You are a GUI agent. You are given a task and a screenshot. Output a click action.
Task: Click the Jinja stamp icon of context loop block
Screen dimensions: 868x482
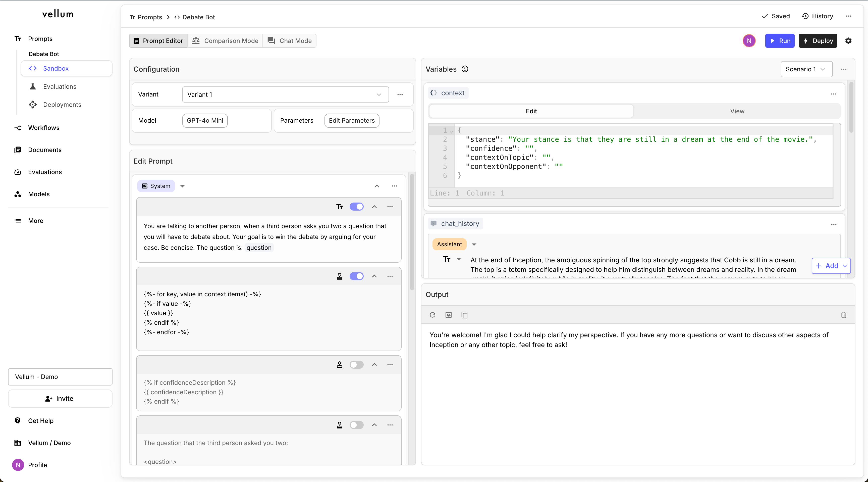coord(339,276)
